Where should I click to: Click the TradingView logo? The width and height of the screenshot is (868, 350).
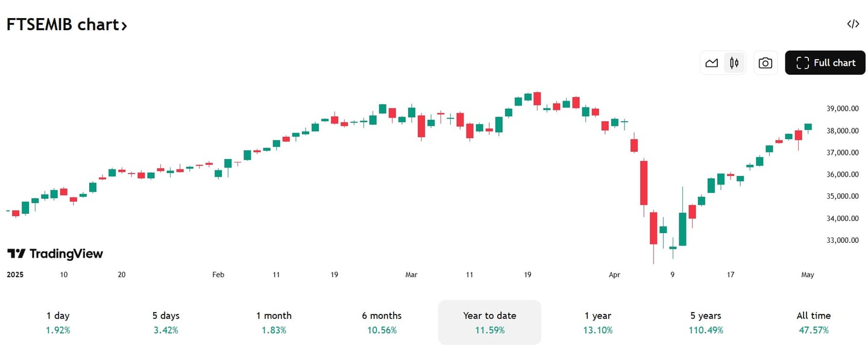[55, 253]
